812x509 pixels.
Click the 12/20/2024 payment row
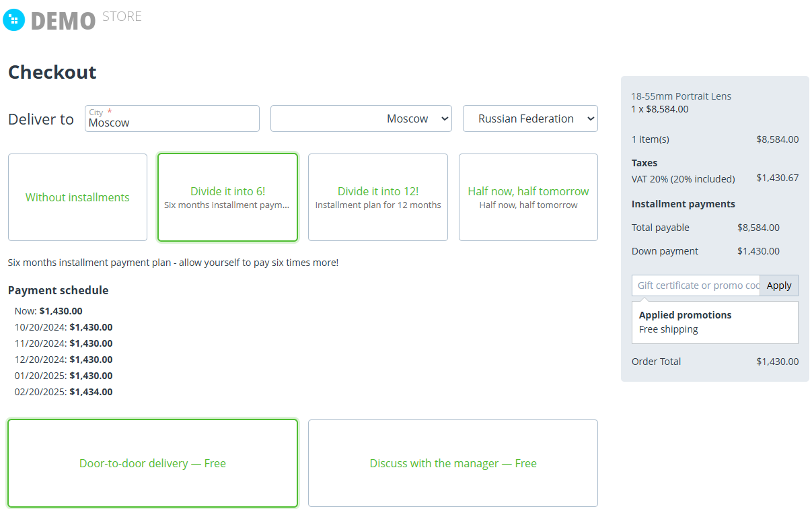pyautogui.click(x=63, y=360)
